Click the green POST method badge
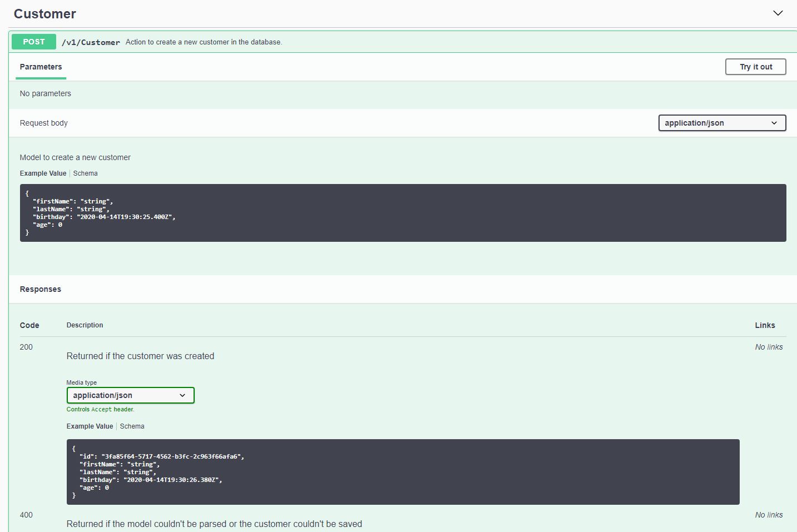This screenshot has height=532, width=797. tap(33, 41)
